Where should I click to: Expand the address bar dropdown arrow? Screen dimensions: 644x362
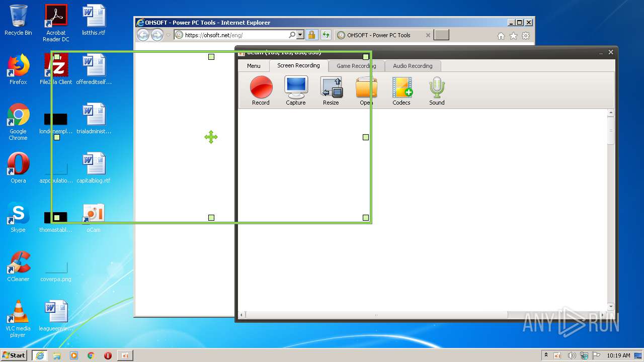coord(300,35)
